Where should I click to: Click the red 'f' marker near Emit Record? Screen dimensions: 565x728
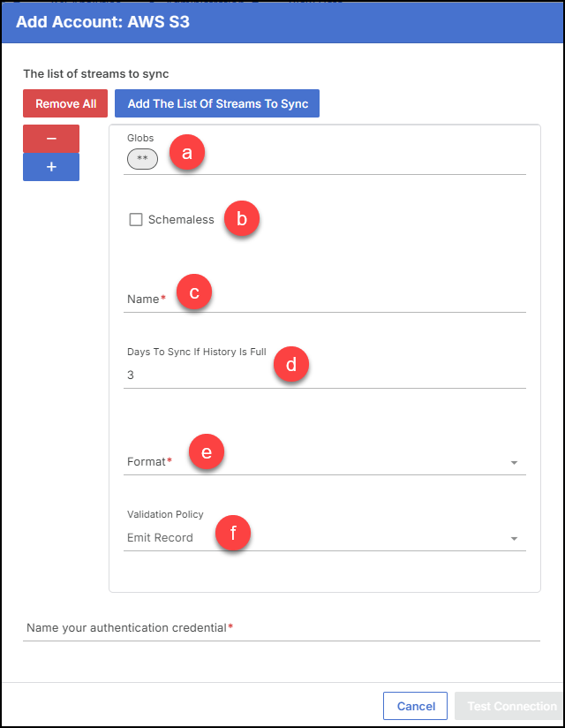pyautogui.click(x=233, y=533)
